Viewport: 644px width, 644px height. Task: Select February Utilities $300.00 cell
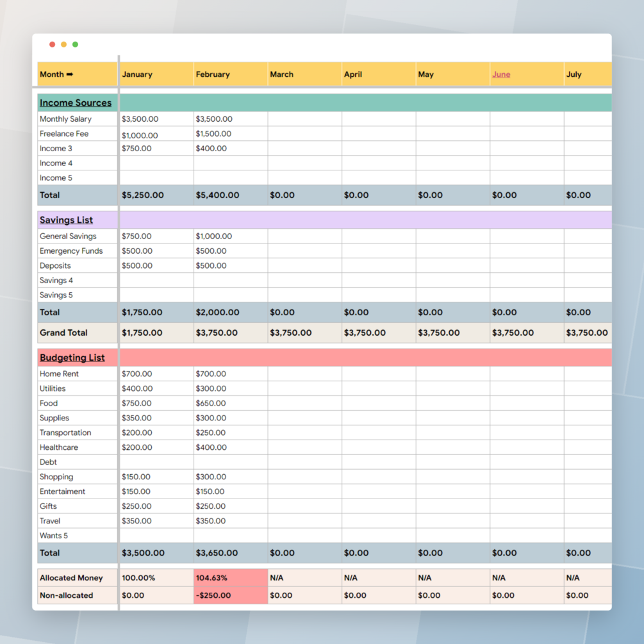tap(231, 388)
